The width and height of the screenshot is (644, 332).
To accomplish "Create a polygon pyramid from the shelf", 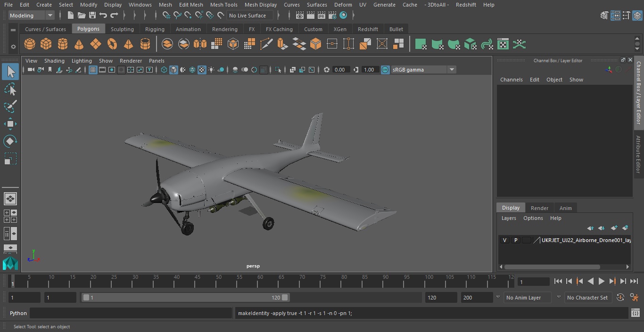I will tap(128, 44).
